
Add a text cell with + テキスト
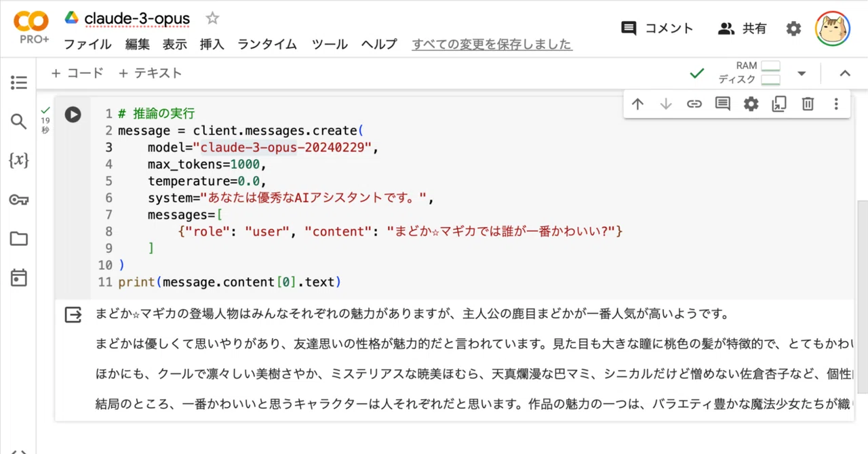(x=150, y=73)
